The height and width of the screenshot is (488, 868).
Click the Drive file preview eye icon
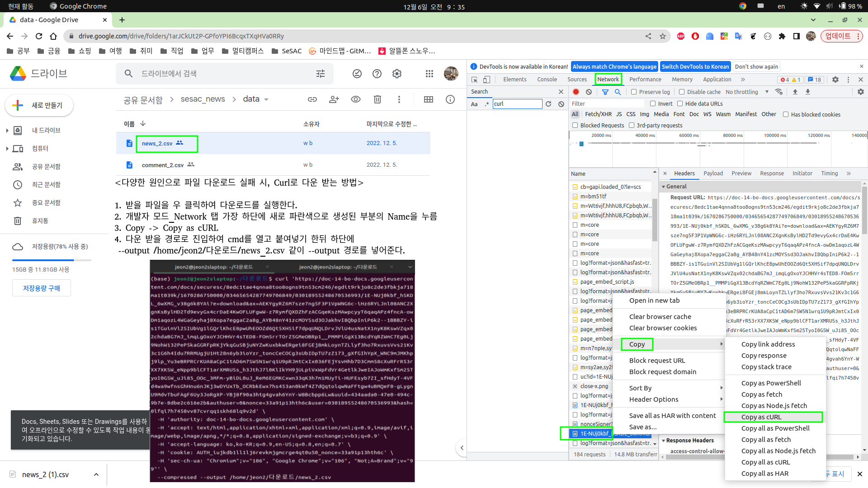(x=356, y=99)
